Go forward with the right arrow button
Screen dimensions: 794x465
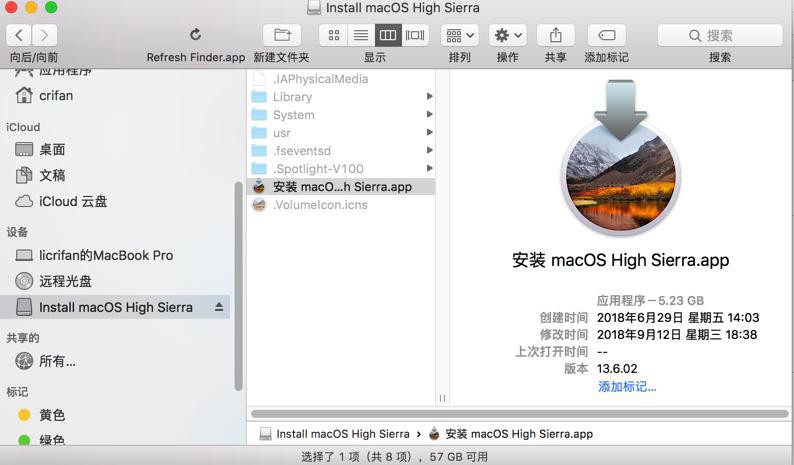click(x=45, y=35)
